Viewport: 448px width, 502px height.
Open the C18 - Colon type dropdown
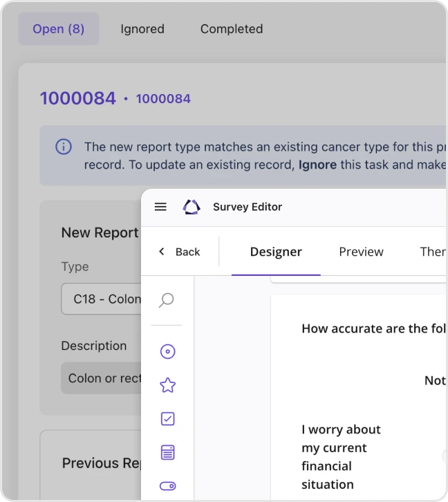pos(101,299)
